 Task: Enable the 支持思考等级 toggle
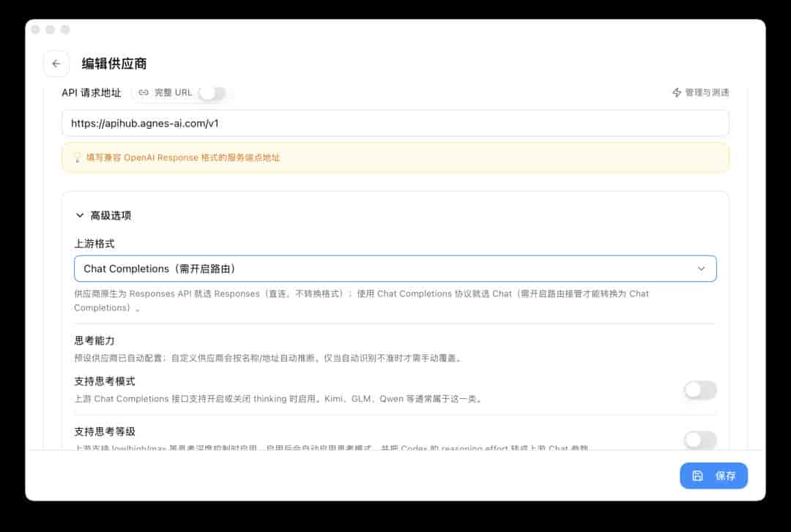tap(700, 440)
